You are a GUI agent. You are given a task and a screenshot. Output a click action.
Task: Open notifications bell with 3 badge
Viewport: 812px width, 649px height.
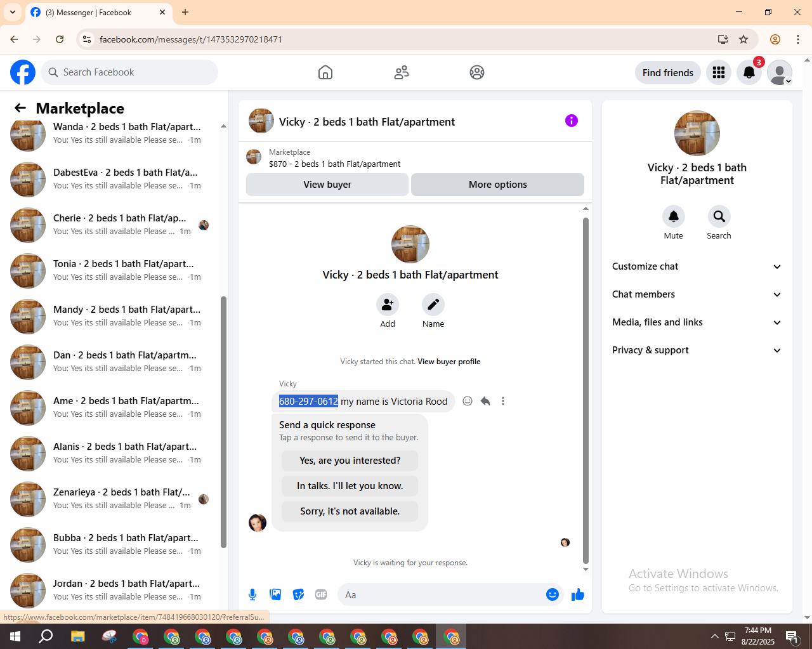pyautogui.click(x=749, y=72)
